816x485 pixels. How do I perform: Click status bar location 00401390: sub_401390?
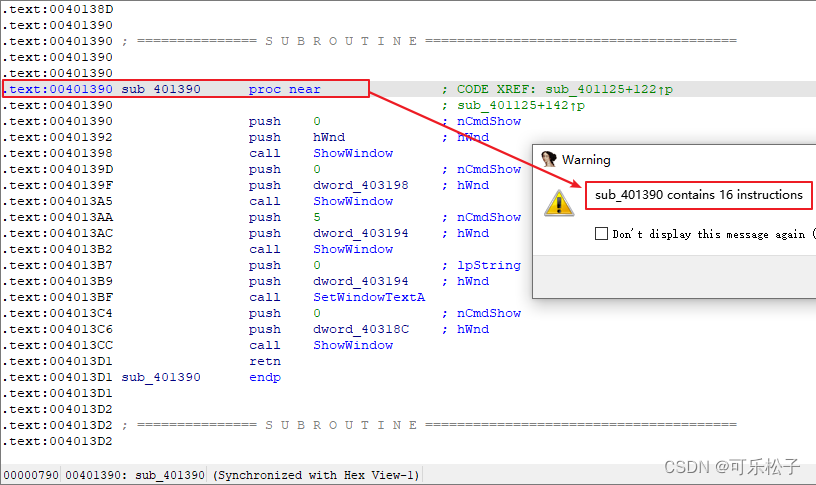(135, 475)
